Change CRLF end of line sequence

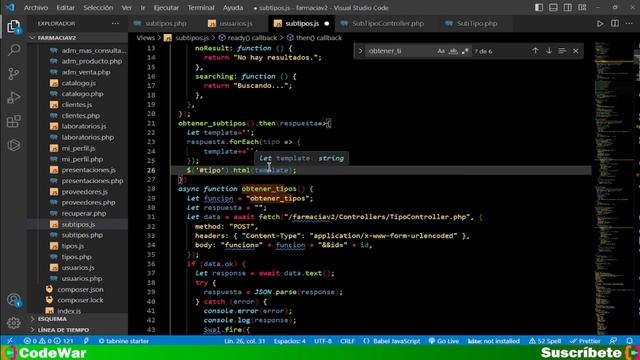(x=347, y=341)
